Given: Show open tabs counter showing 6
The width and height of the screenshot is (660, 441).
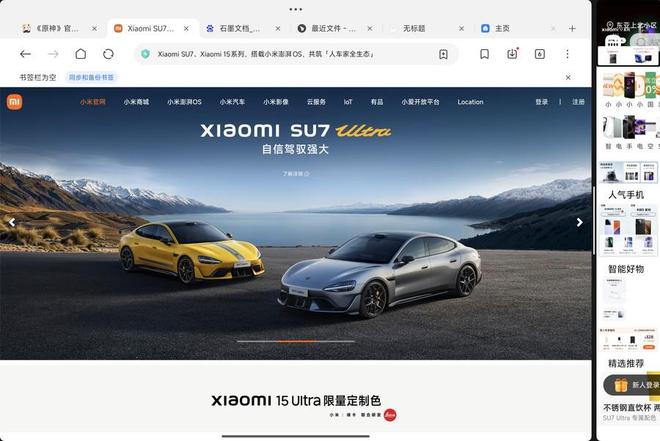Looking at the screenshot, I should (x=540, y=54).
